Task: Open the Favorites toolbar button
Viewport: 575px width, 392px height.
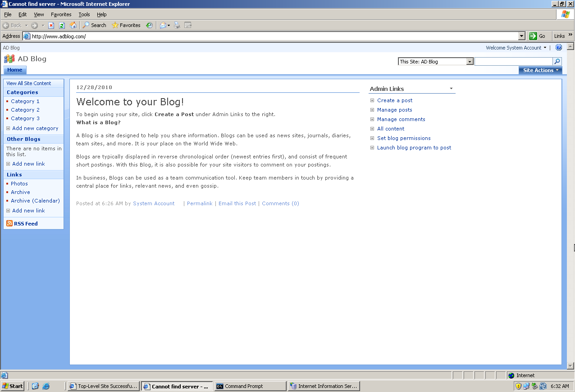Action: pyautogui.click(x=126, y=25)
